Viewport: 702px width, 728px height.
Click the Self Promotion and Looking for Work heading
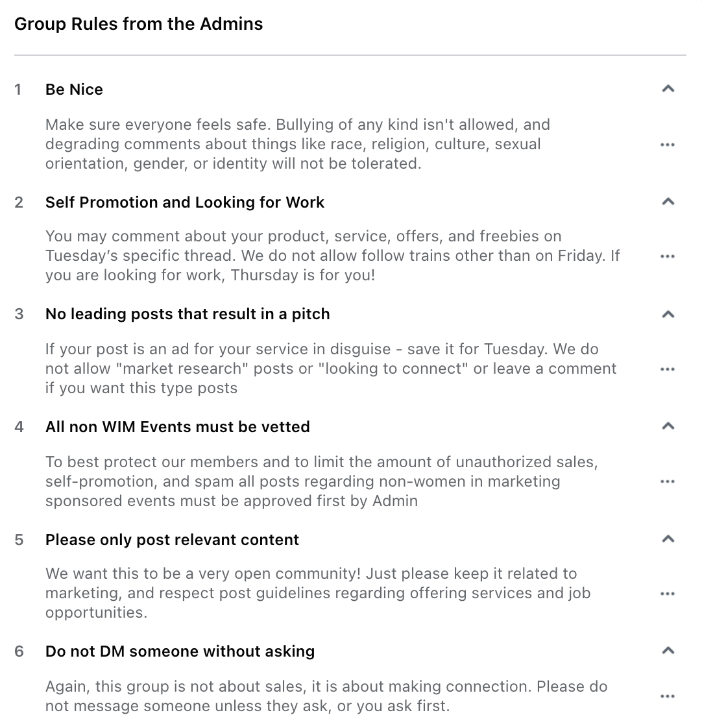(184, 202)
